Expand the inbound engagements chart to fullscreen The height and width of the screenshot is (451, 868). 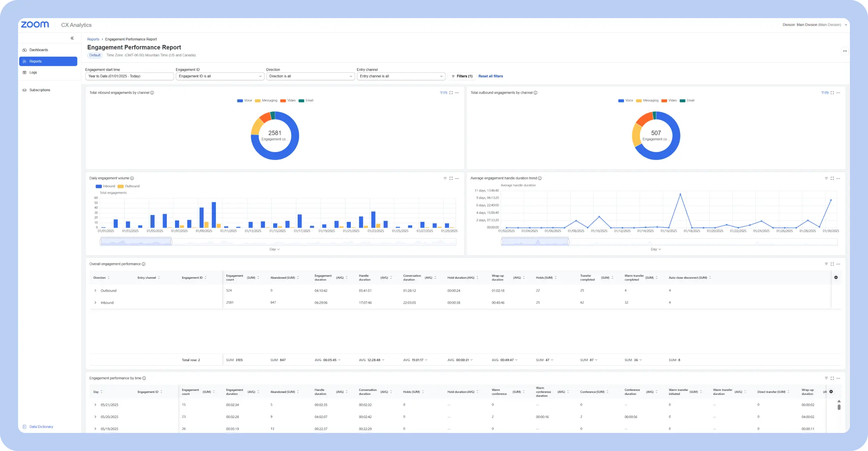click(451, 93)
